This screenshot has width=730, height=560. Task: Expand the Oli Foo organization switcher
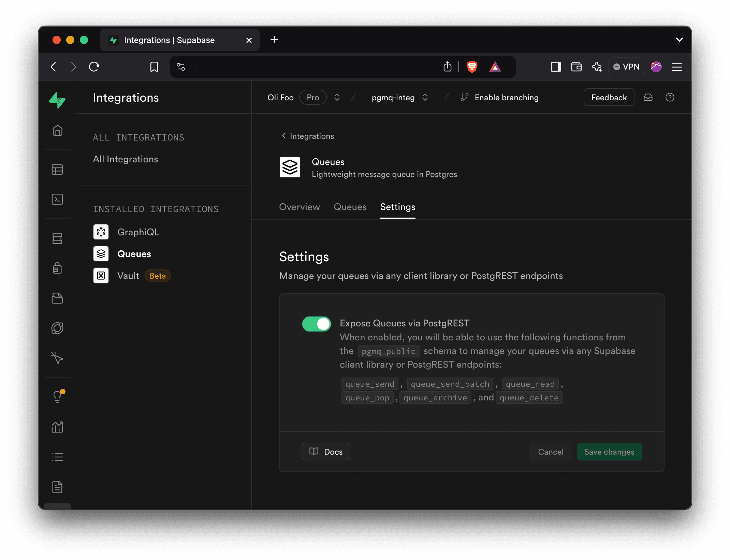point(337,97)
